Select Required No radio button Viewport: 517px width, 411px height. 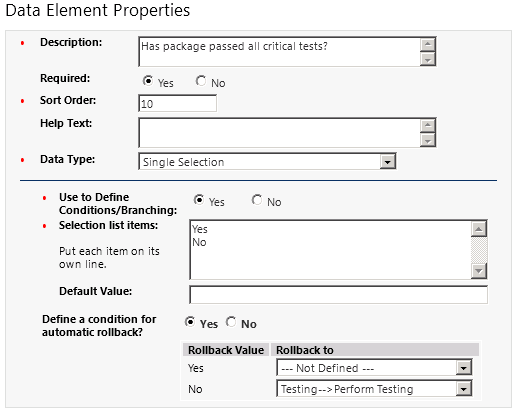pyautogui.click(x=201, y=81)
